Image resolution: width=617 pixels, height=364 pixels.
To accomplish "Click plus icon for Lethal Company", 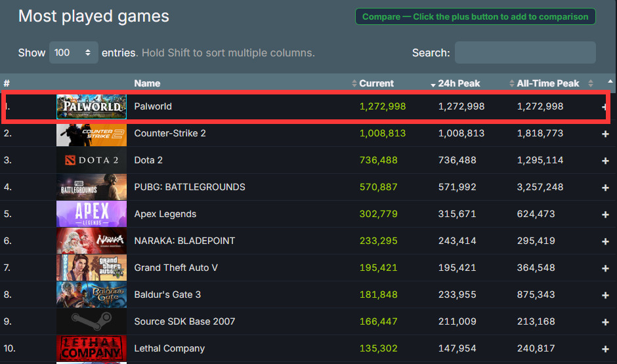I will click(605, 349).
